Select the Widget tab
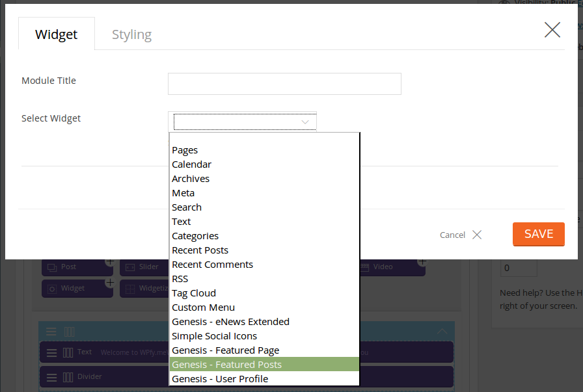This screenshot has width=583, height=392. tap(57, 34)
